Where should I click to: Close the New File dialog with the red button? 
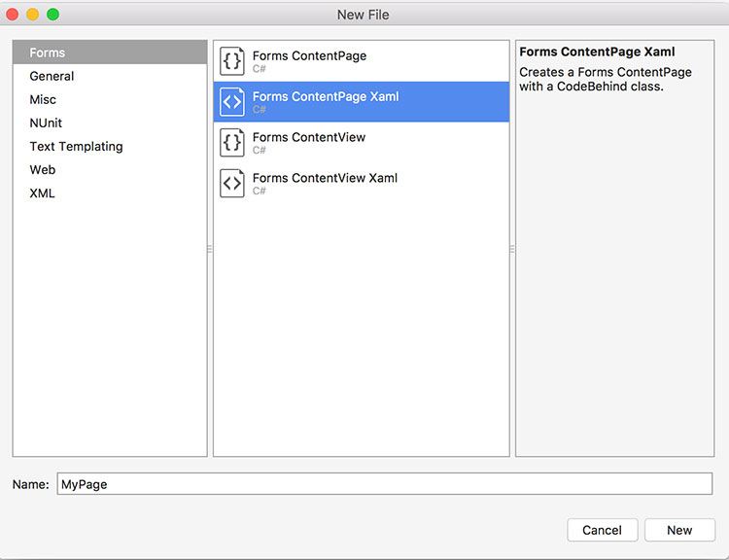[x=12, y=15]
